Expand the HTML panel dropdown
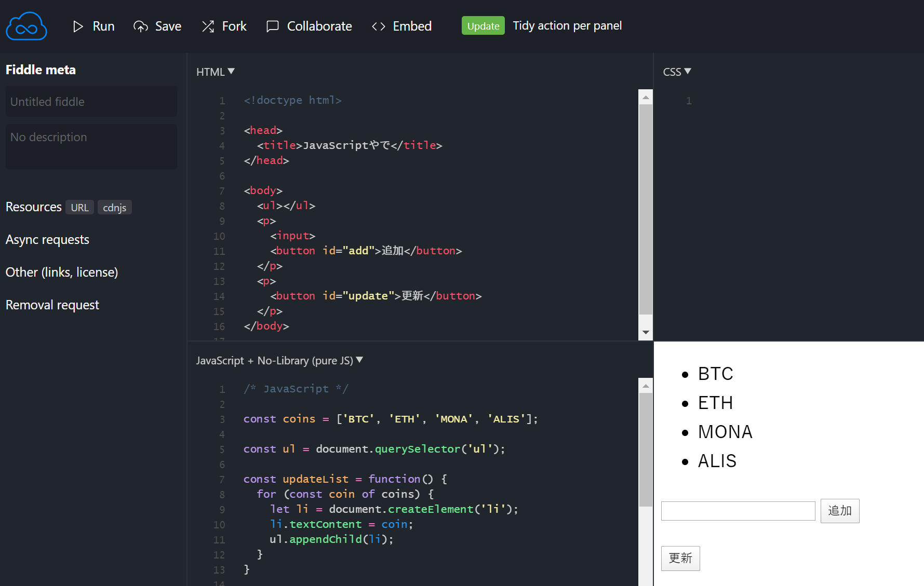The image size is (924, 586). click(x=216, y=72)
